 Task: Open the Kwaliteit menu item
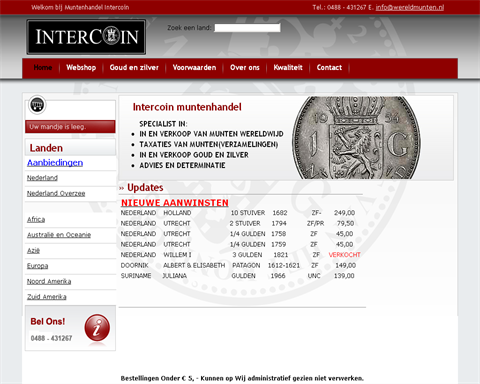[288, 68]
